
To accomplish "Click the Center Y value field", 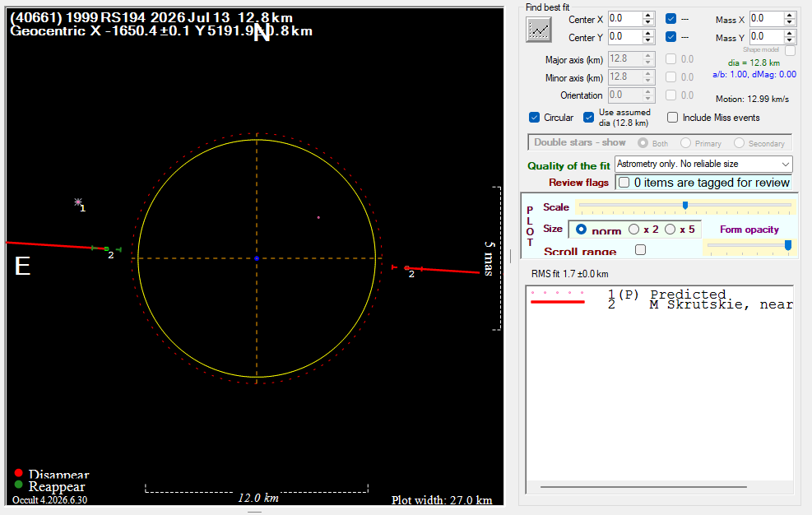I will [x=624, y=37].
